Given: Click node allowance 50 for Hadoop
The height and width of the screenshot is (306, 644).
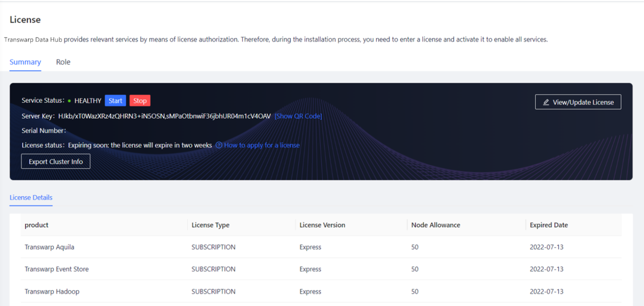Looking at the screenshot, I should [x=415, y=291].
